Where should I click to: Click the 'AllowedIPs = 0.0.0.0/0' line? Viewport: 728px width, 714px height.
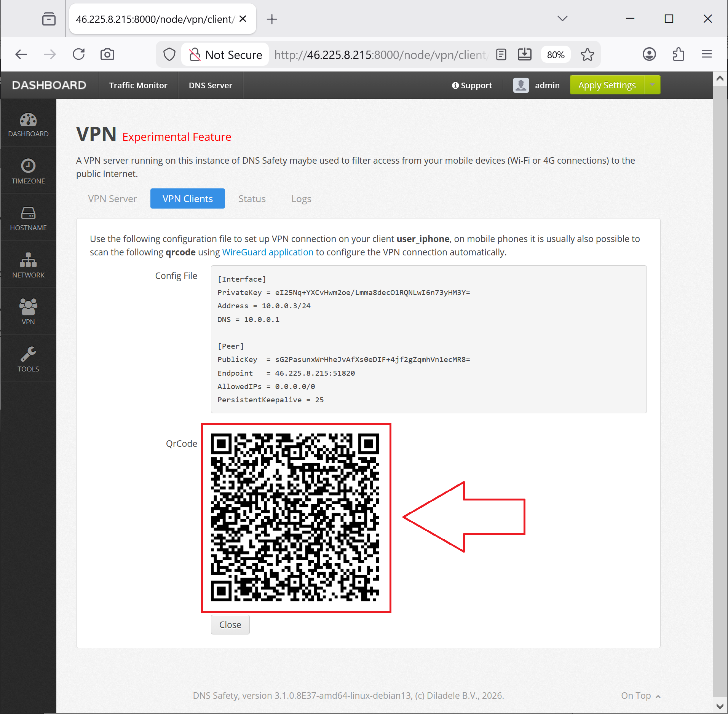tap(266, 386)
